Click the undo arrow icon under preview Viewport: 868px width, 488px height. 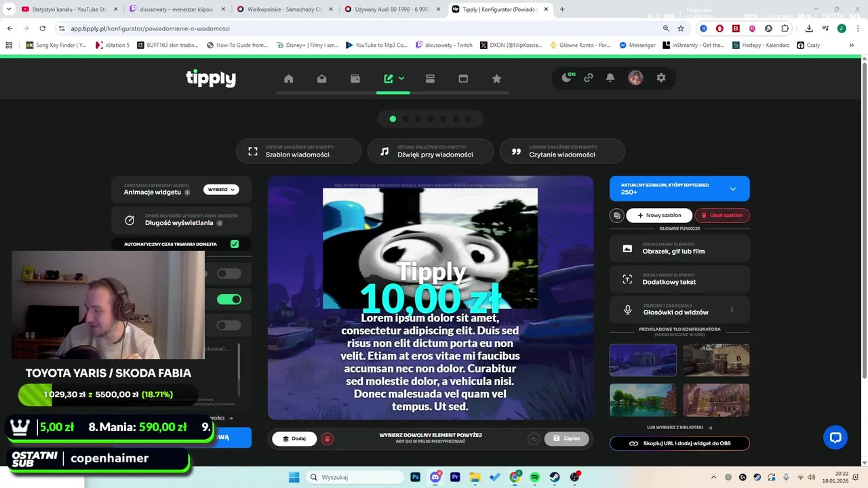click(x=534, y=439)
